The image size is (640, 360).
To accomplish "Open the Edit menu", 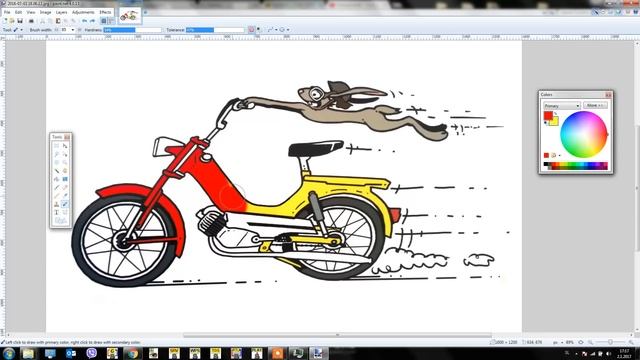I will click(x=18, y=12).
